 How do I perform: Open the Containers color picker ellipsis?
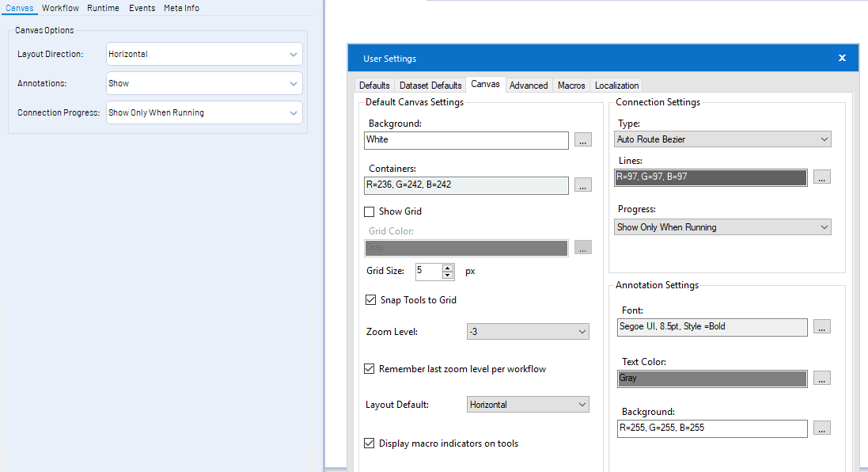(x=583, y=185)
